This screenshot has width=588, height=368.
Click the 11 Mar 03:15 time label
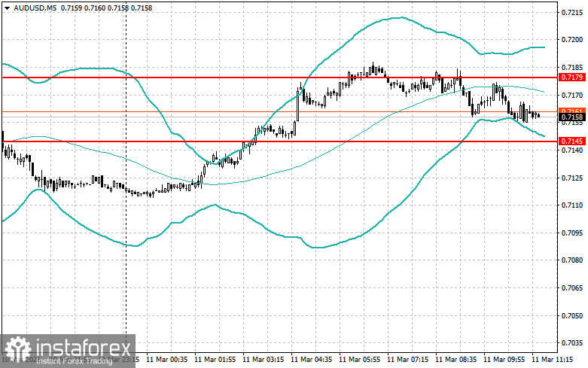263,360
